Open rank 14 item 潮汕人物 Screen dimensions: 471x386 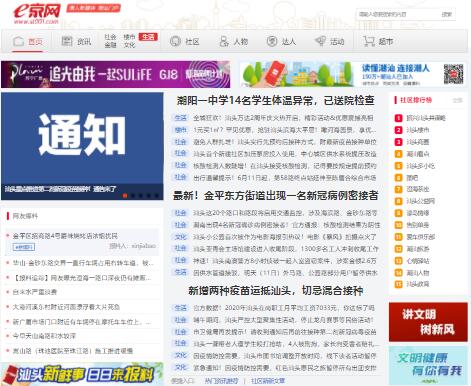pyautogui.click(x=418, y=273)
